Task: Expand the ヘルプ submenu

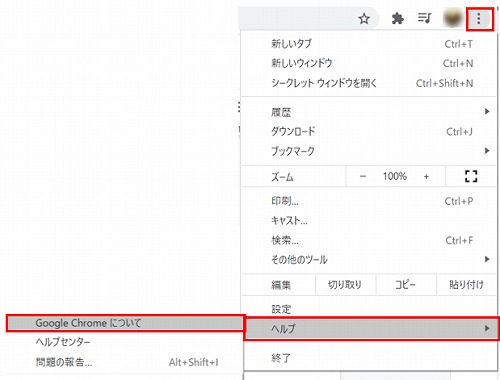Action: [371, 329]
